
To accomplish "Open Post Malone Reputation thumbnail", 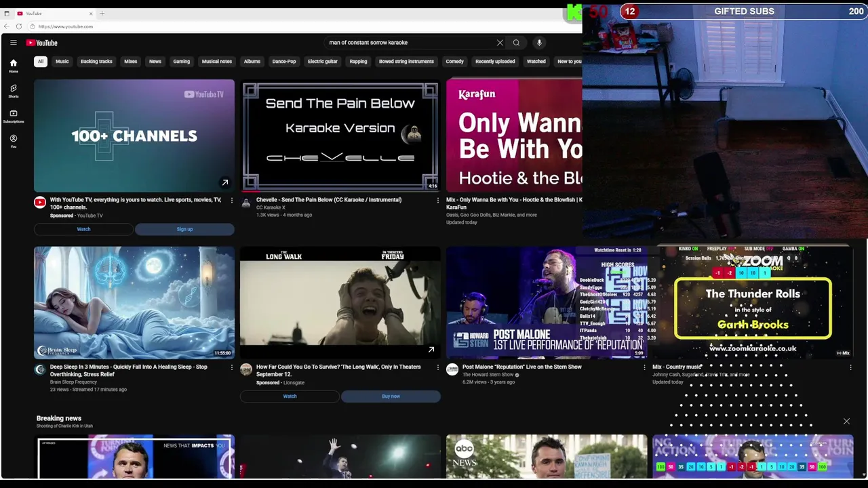I will (x=547, y=302).
